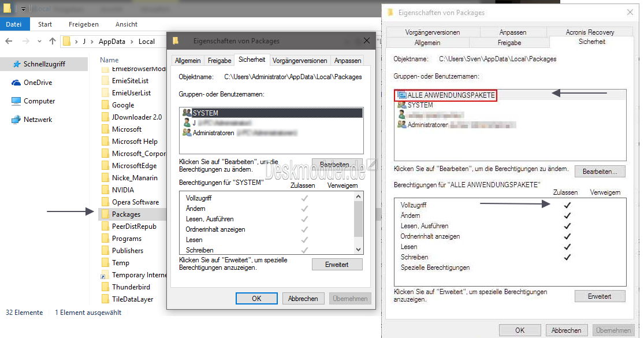The image size is (644, 338).
Task: Open the blue Datei menu
Action: click(14, 24)
